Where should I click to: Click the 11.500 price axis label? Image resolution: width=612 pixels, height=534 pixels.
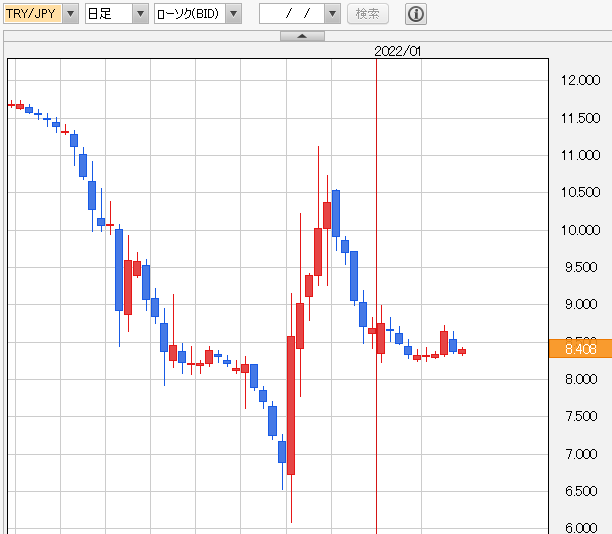pyautogui.click(x=580, y=118)
